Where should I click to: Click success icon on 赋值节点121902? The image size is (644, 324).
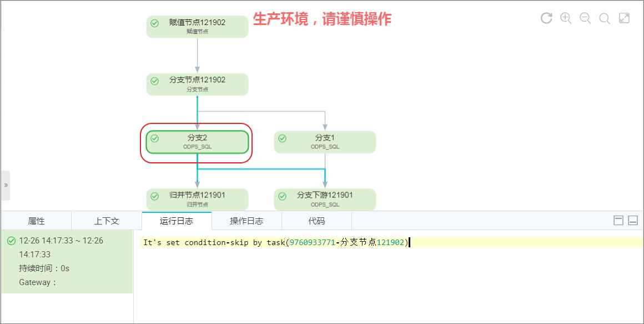154,23
